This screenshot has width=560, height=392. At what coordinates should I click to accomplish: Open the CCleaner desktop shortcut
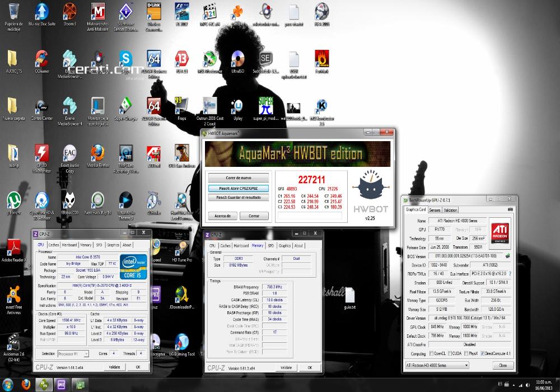pos(42,62)
